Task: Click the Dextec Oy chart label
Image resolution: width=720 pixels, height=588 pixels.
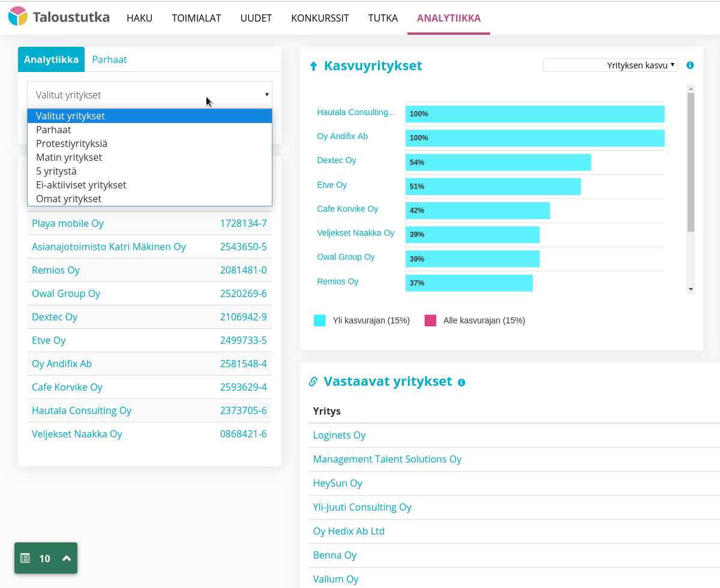Action: pyautogui.click(x=337, y=160)
